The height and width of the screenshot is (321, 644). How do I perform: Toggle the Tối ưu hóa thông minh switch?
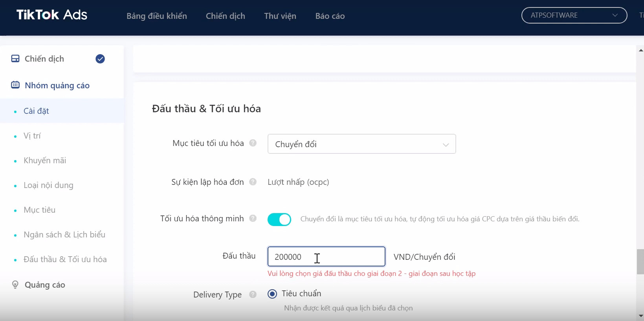279,219
